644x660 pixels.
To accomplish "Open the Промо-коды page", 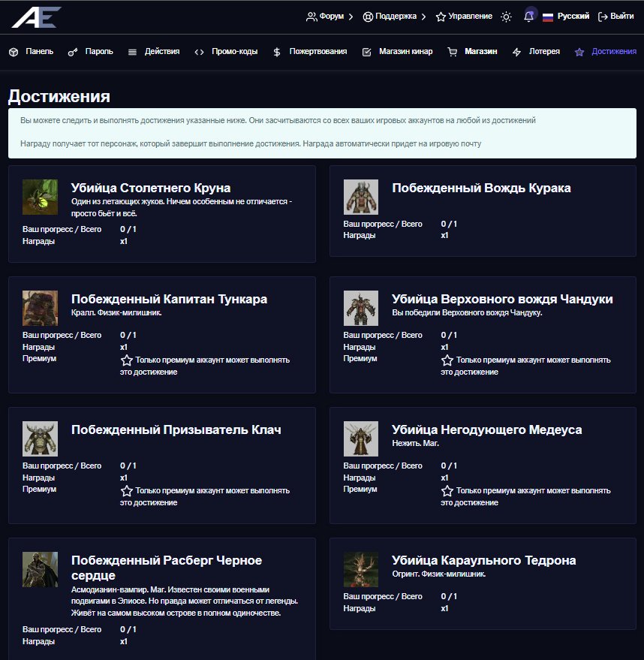I will point(226,52).
